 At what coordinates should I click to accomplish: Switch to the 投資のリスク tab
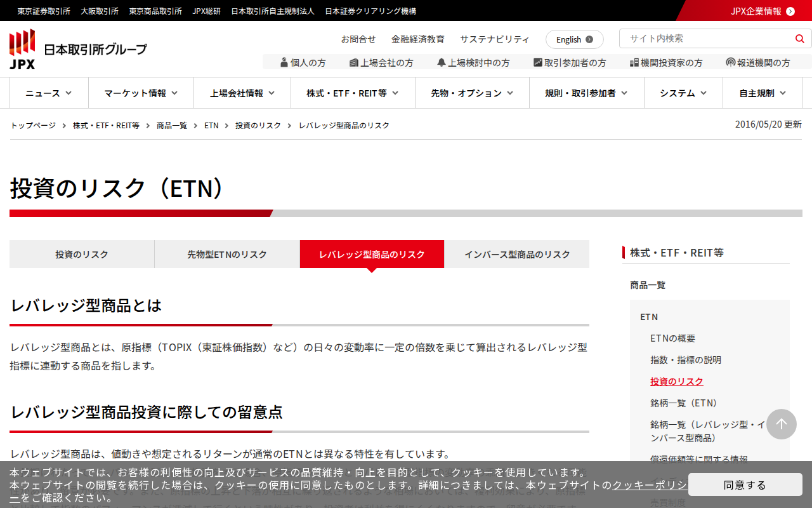pyautogui.click(x=82, y=254)
